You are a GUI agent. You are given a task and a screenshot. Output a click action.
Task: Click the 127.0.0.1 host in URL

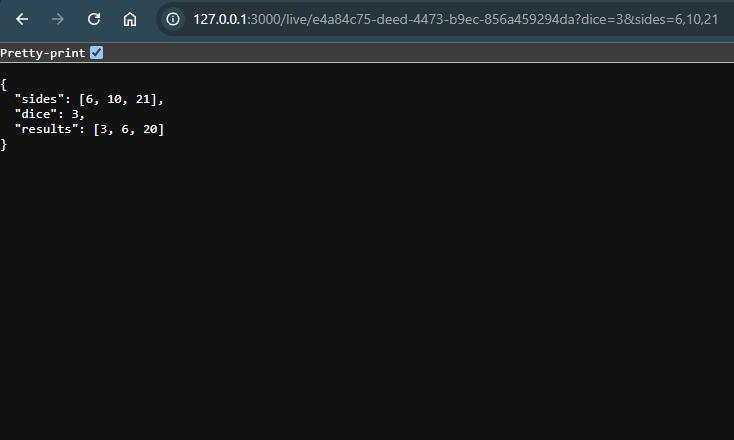[220, 19]
